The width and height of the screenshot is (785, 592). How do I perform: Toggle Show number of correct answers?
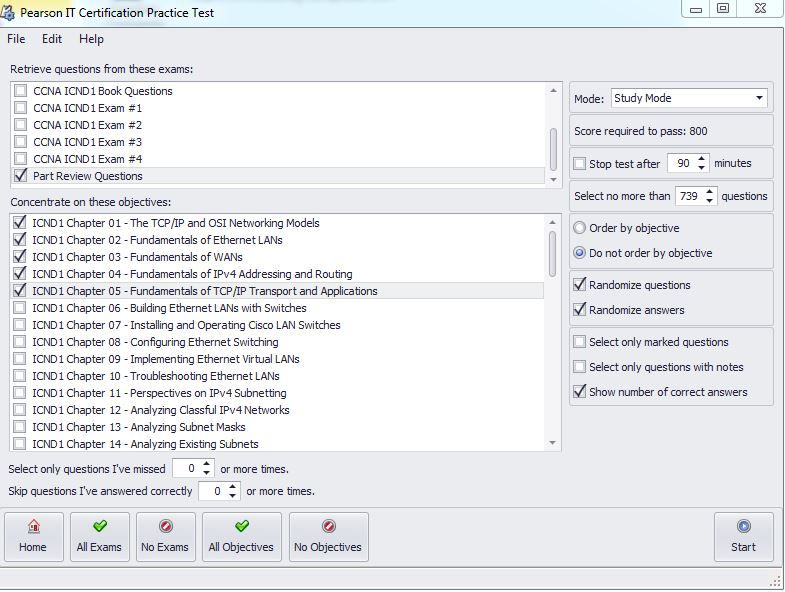pos(579,392)
